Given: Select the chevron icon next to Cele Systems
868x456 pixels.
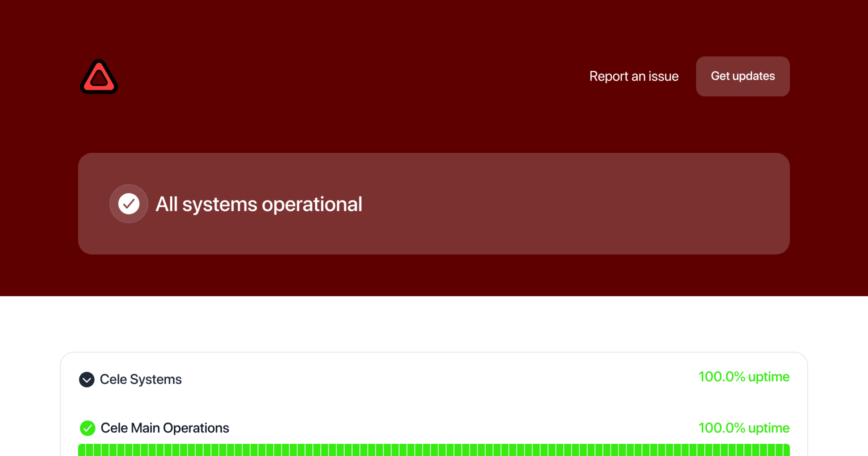Looking at the screenshot, I should pyautogui.click(x=86, y=380).
